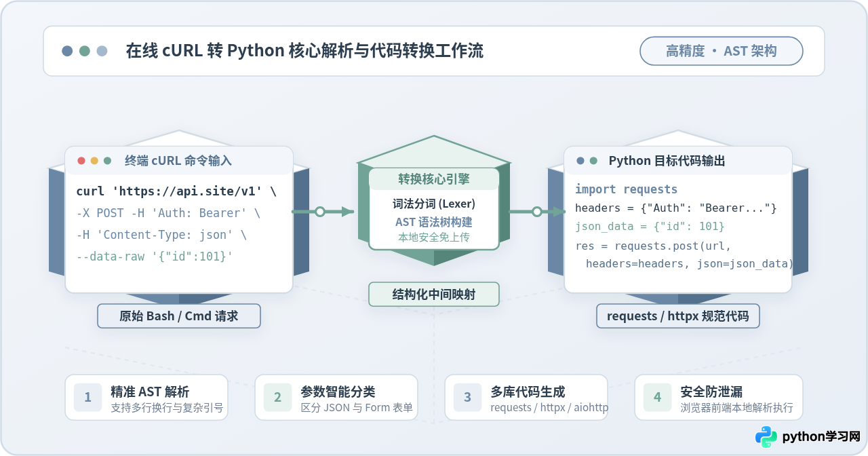Click green dot on the terminal cURL panel
The height and width of the screenshot is (456, 868).
(x=107, y=161)
